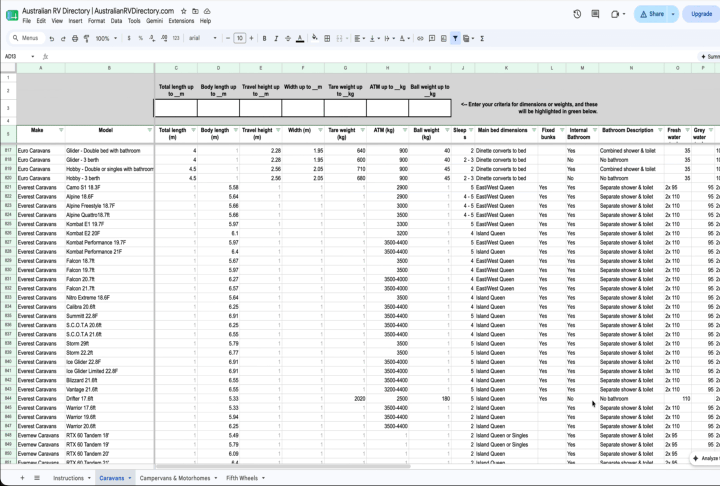This screenshot has width=720, height=486.
Task: Open filter on the Make column header
Action: pyautogui.click(x=61, y=130)
